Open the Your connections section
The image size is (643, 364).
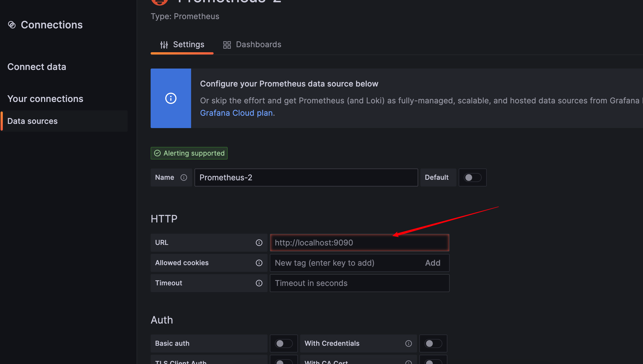pyautogui.click(x=45, y=99)
